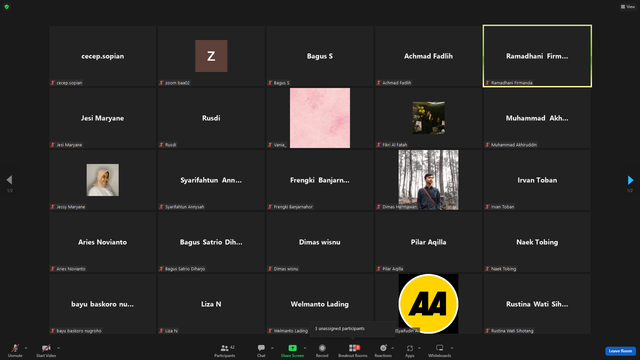Expand reactions options arrow
This screenshot has width=640, height=360.
(x=393, y=348)
